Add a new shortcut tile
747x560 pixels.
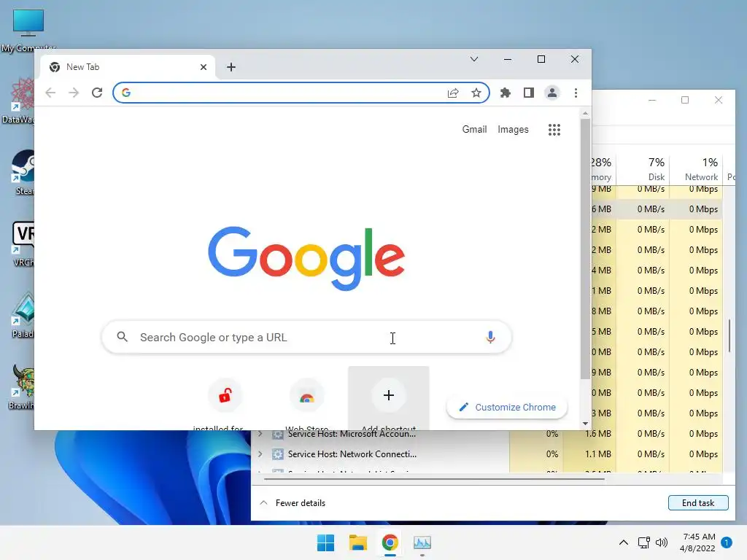389,398
